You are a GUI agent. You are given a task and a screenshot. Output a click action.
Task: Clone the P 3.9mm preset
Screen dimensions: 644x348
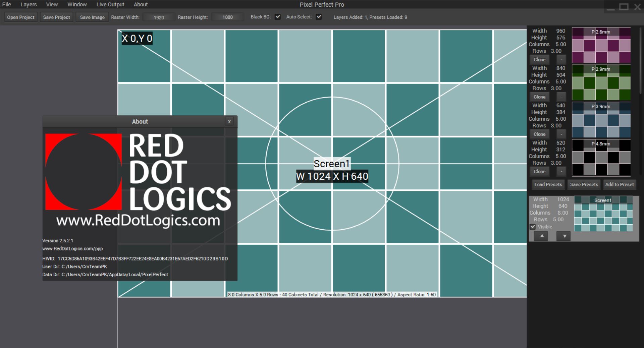pyautogui.click(x=539, y=134)
